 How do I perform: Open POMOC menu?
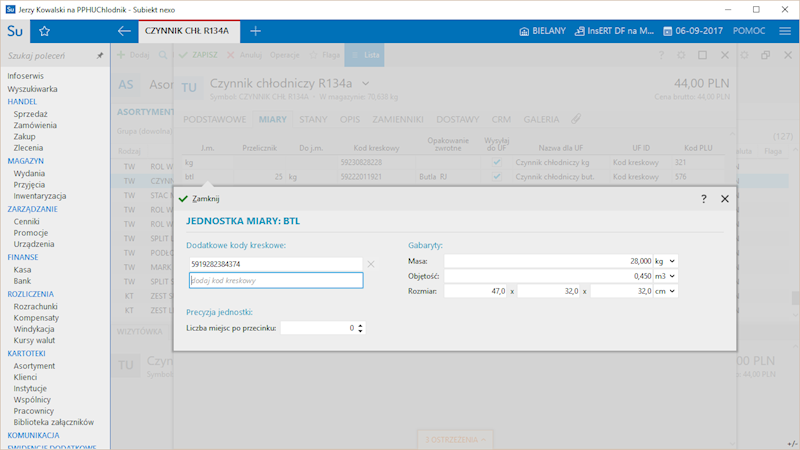(x=749, y=31)
